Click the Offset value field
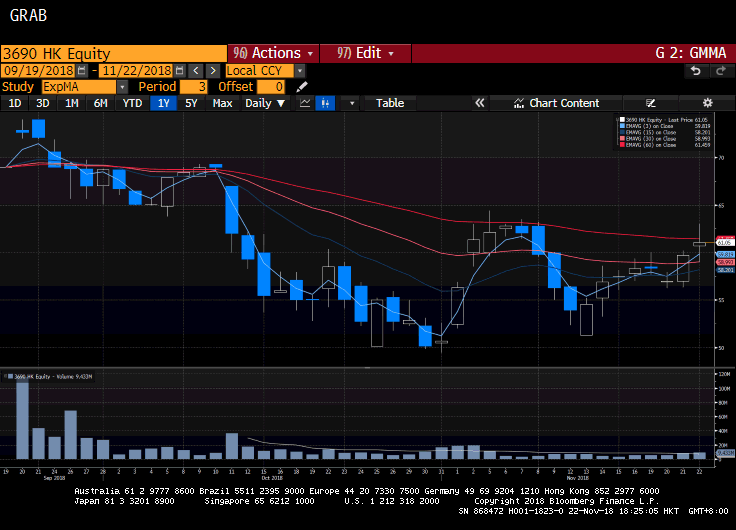Viewport: 736px width, 530px height. pos(271,87)
